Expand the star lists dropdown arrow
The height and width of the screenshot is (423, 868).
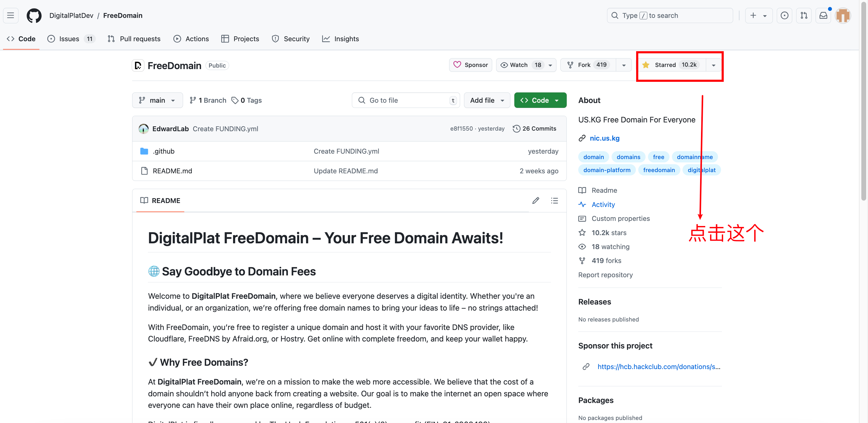click(x=713, y=65)
